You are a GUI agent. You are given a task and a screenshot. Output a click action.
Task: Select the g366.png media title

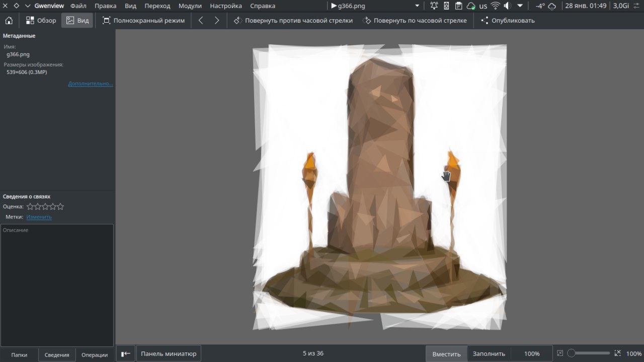(x=349, y=6)
